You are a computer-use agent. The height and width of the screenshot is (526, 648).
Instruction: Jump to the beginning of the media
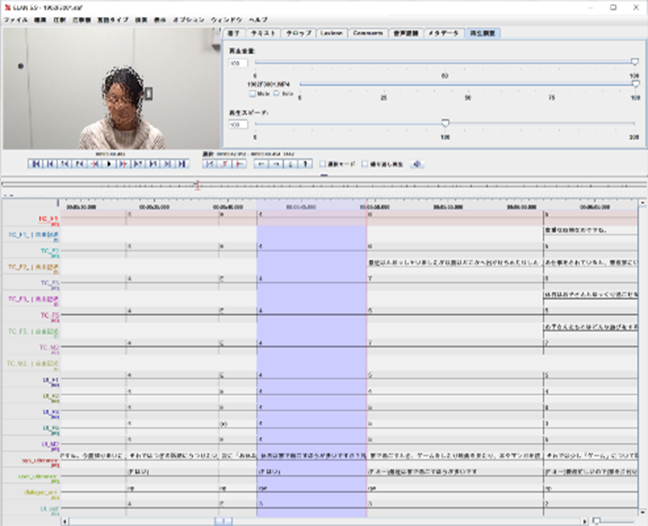point(36,164)
